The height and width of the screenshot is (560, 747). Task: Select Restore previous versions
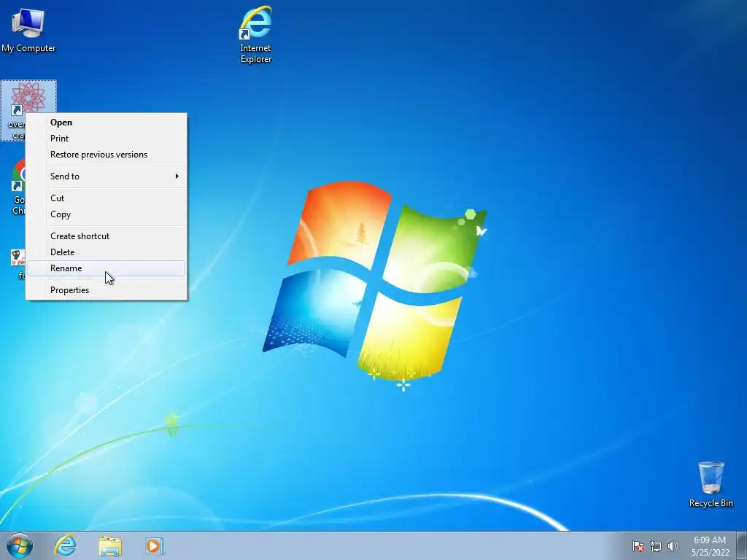coord(107,155)
